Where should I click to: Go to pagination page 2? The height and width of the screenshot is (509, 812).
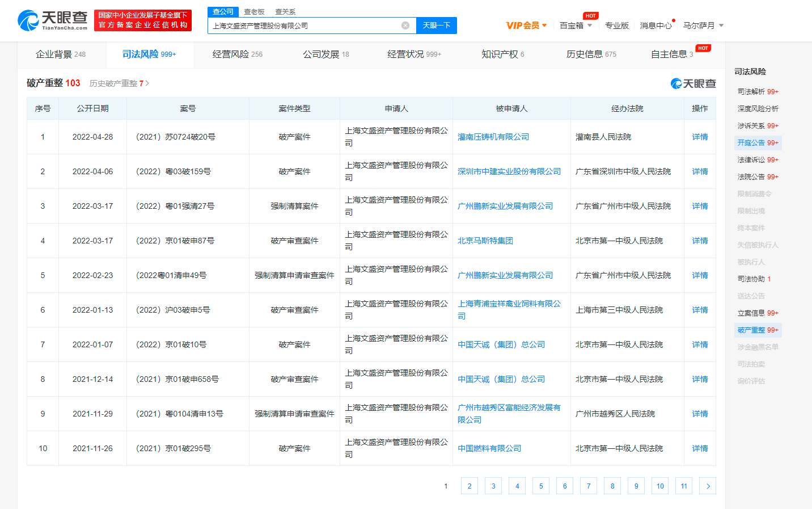[x=470, y=486]
